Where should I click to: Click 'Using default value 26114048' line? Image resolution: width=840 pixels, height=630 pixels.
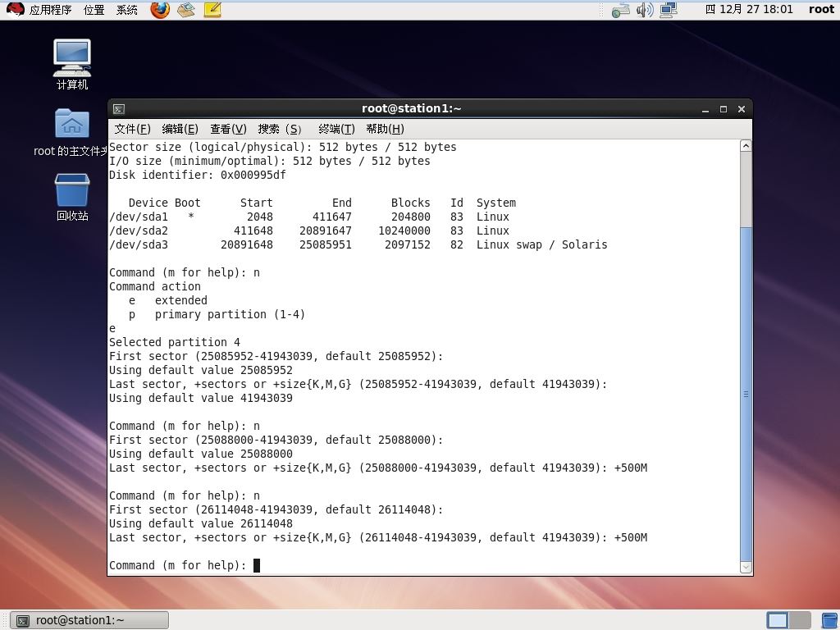pyautogui.click(x=201, y=523)
